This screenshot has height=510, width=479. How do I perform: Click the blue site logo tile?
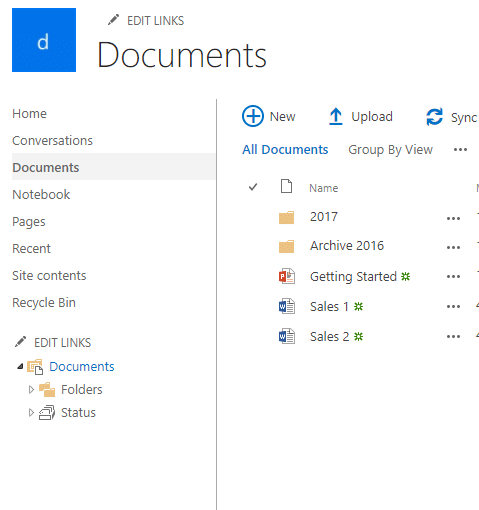click(44, 40)
